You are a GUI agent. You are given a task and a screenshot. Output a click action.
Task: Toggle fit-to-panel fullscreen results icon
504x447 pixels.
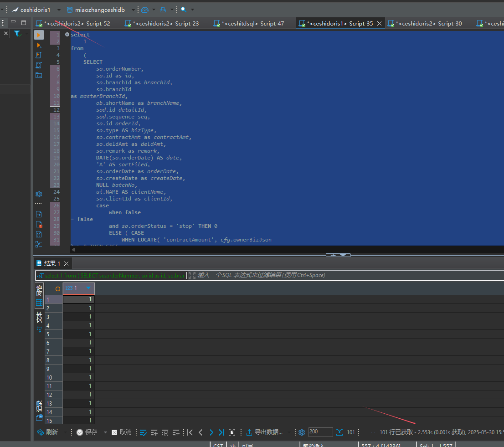click(232, 432)
